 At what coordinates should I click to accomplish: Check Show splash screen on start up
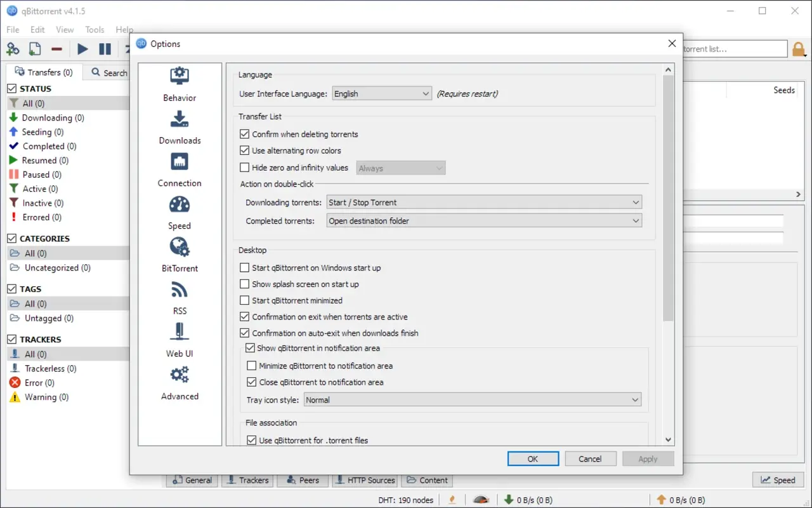244,284
